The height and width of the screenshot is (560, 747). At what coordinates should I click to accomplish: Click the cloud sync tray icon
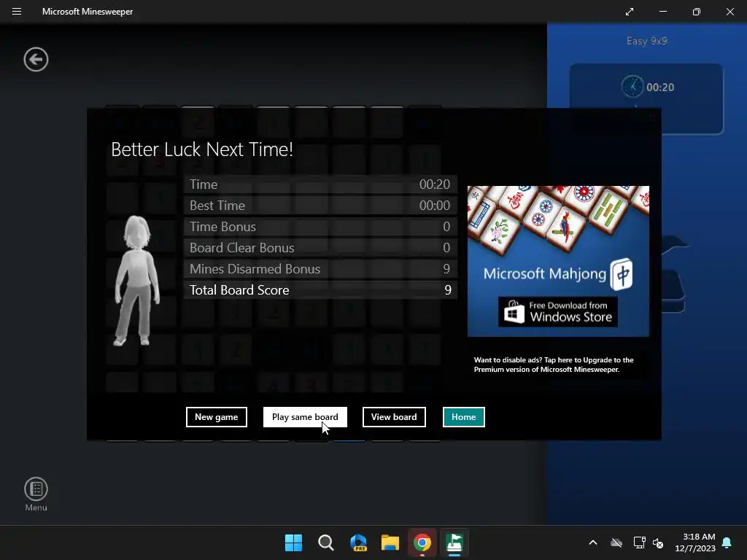616,542
